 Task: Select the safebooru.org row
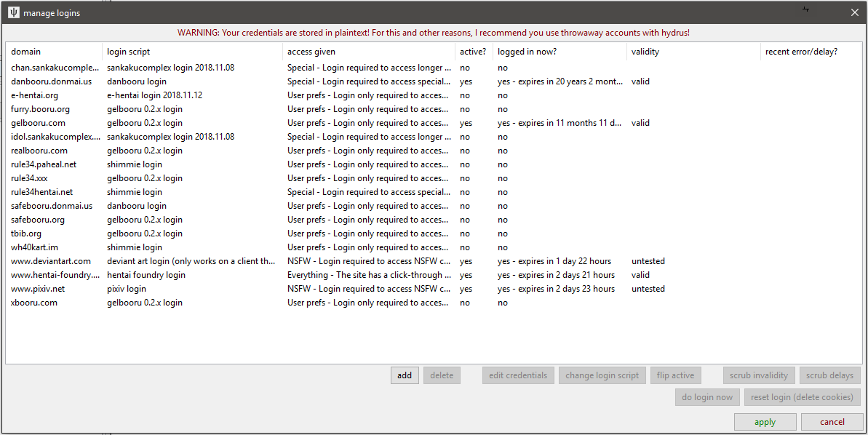[x=434, y=220]
